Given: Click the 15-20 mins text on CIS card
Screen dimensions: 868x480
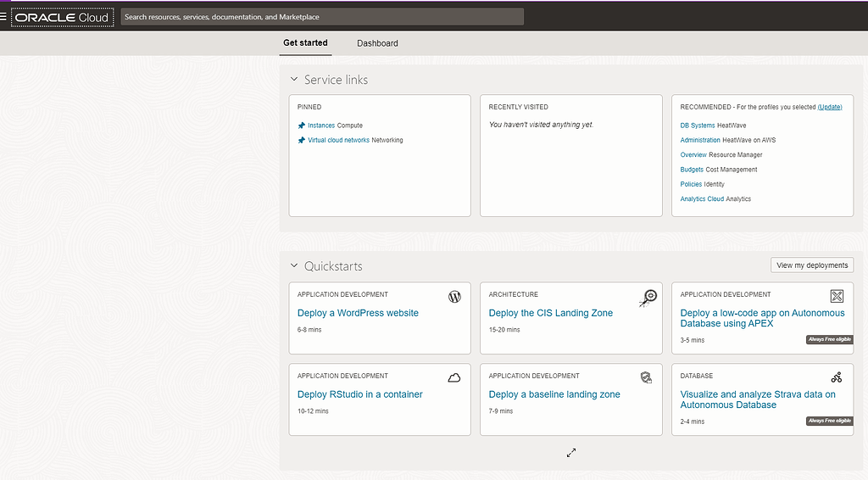Looking at the screenshot, I should (x=504, y=329).
